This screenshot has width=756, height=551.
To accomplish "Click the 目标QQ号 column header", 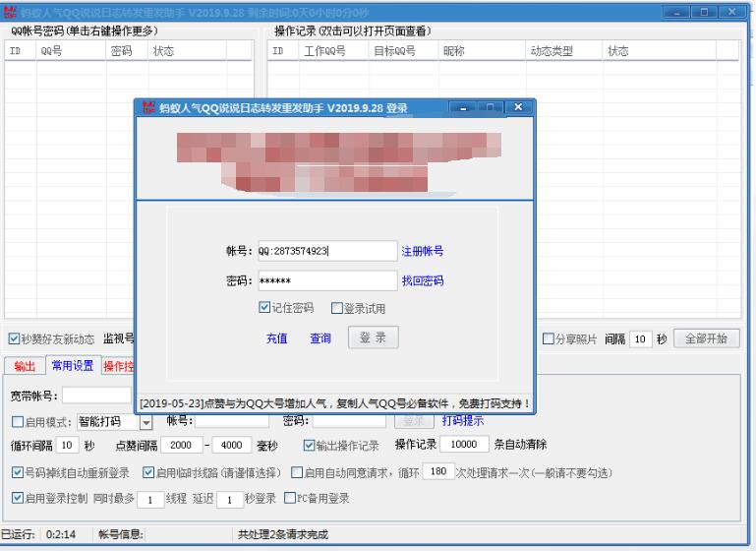I will tap(403, 51).
